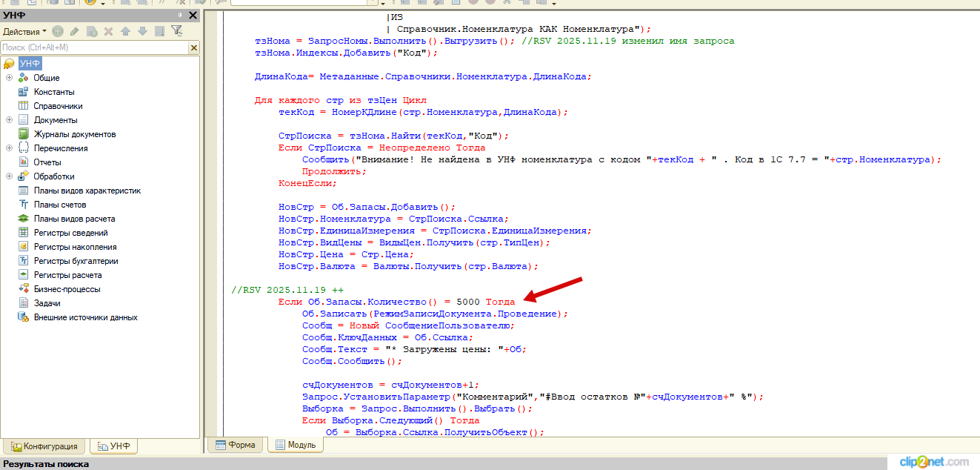The image size is (980, 470).
Task: Select Регистры накопления tree item
Action: point(75,247)
